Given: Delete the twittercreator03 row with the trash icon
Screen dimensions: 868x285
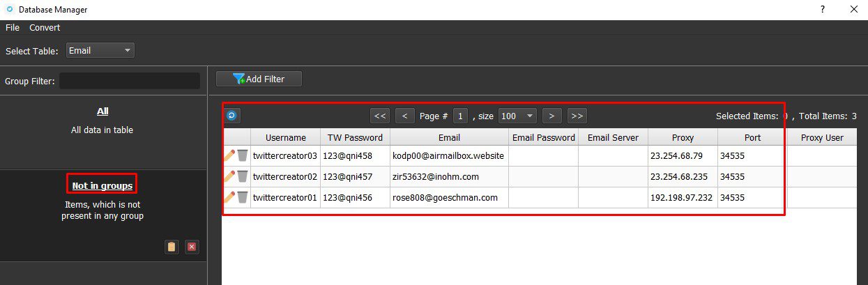Looking at the screenshot, I should tap(243, 155).
